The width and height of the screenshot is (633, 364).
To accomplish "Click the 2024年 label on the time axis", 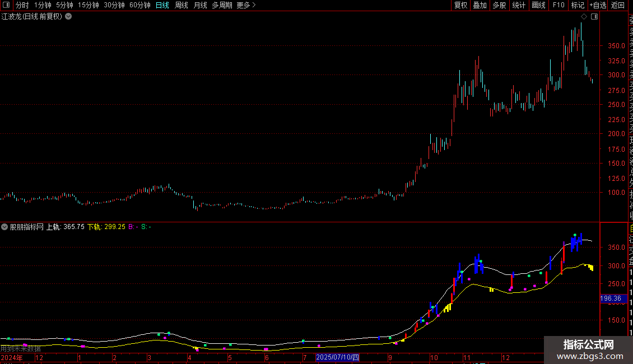I will 12,357.
